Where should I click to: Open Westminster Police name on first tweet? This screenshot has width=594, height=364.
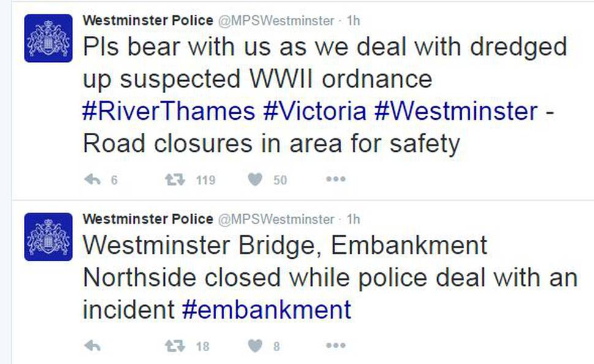(x=148, y=20)
